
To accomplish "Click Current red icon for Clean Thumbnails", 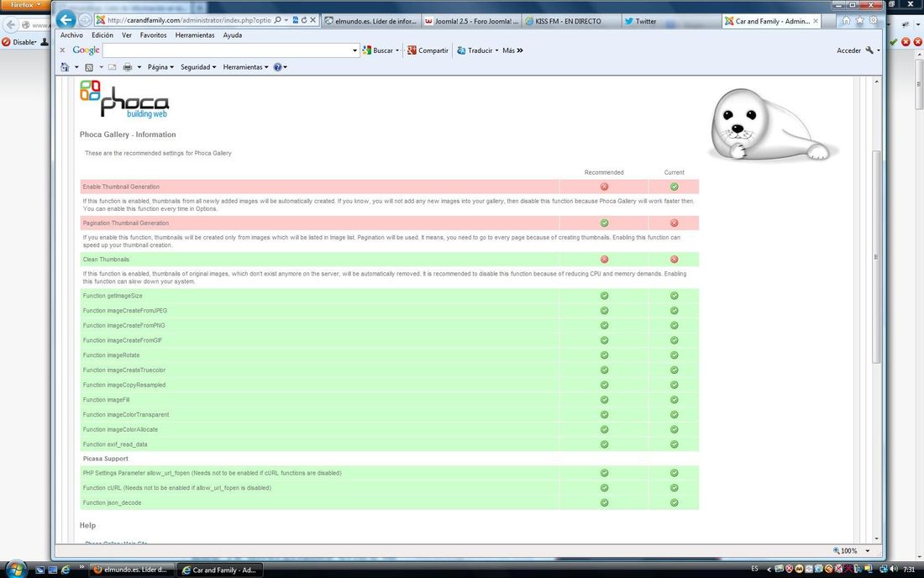I will click(x=675, y=260).
